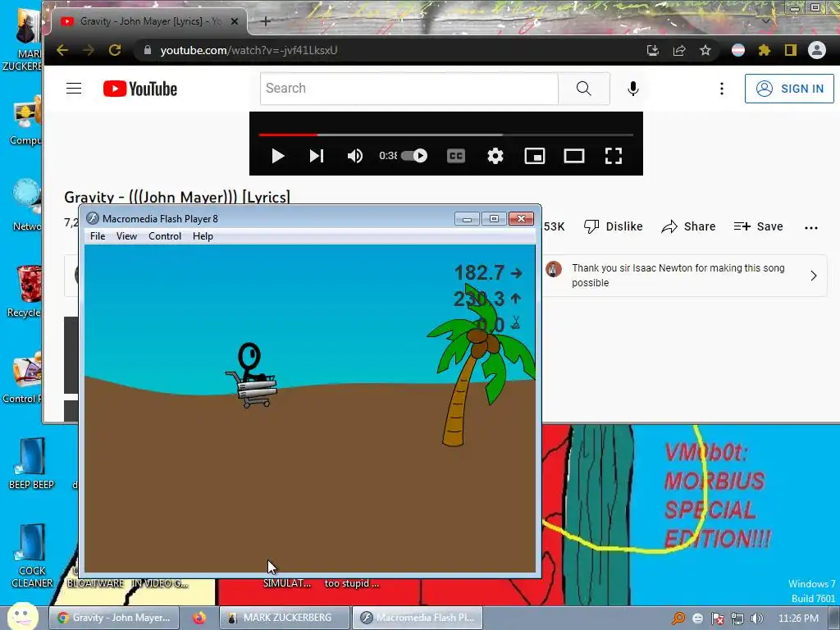
Task: Enable miniplayer mode
Action: (535, 156)
